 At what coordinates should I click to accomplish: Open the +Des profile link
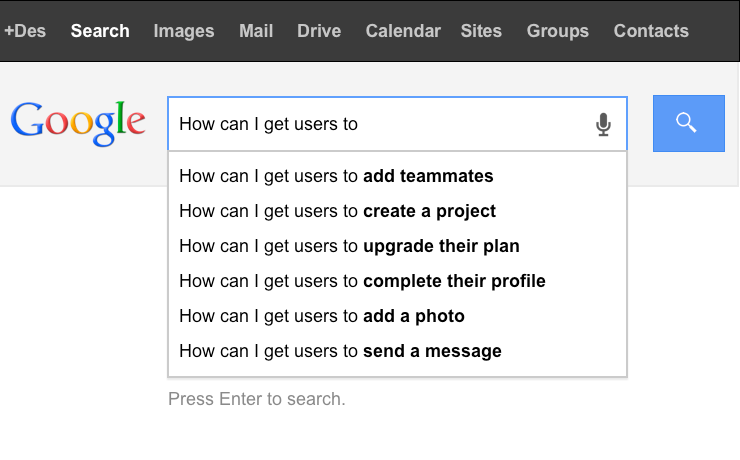tap(25, 31)
